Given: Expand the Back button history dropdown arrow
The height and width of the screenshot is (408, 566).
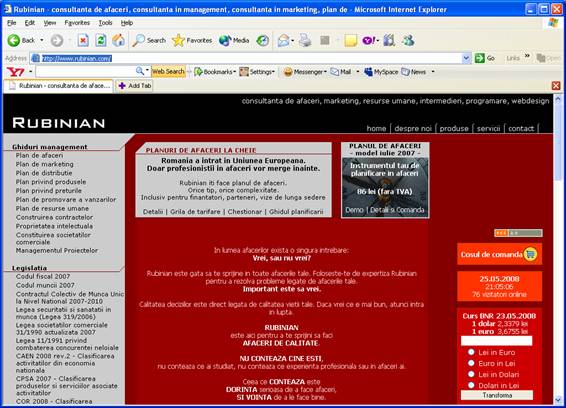Looking at the screenshot, I should (42, 40).
